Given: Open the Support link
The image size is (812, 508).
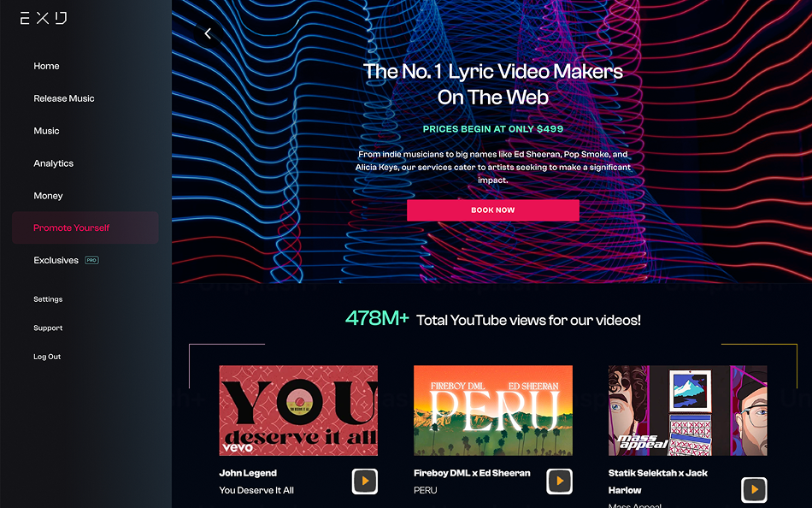Looking at the screenshot, I should click(48, 328).
